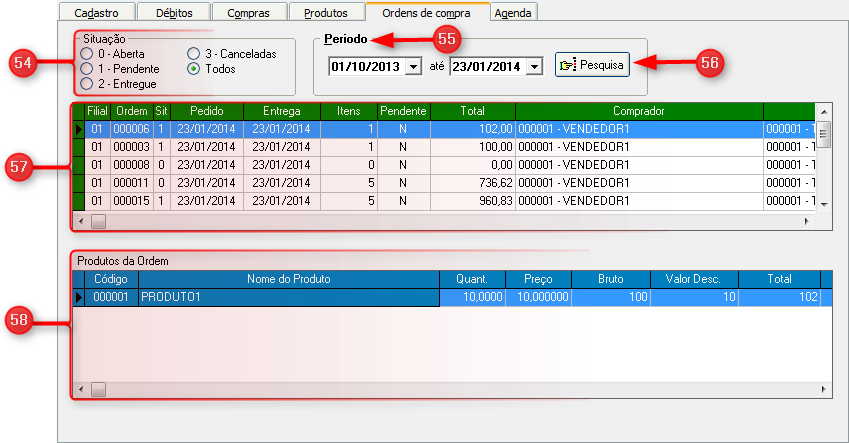
Task: Select the 0 - Aberta radio option
Action: pos(113,54)
